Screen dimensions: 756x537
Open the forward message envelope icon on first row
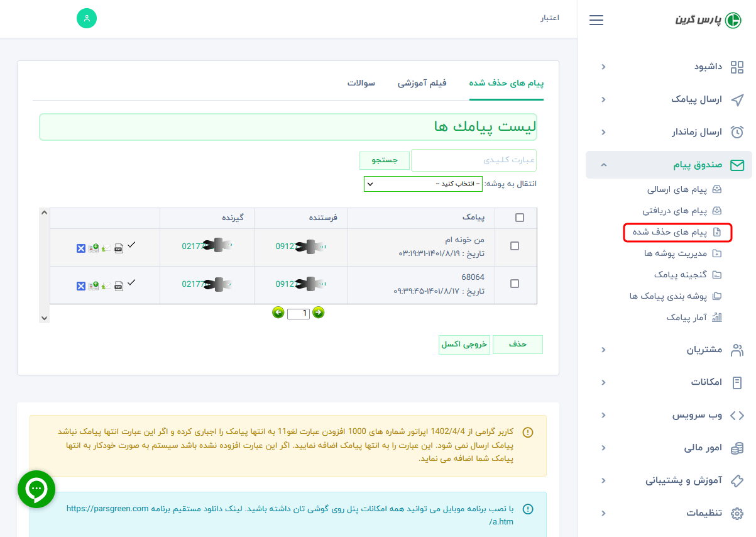105,248
